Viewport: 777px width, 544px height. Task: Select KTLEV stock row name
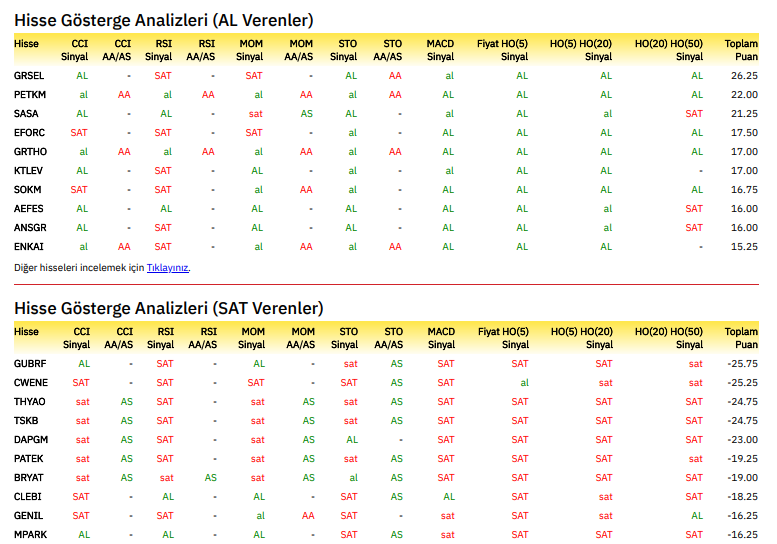click(28, 171)
